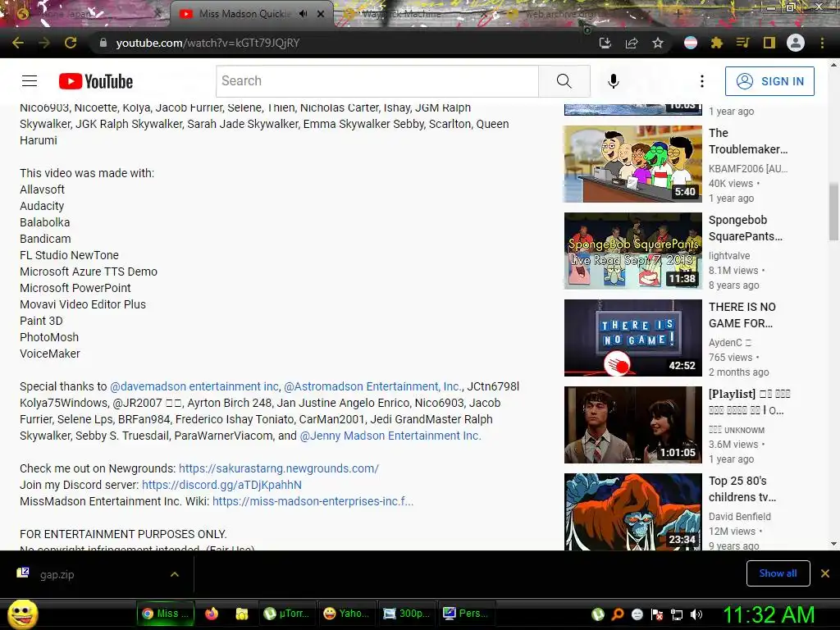Switch to the µTorrent taskbar button
This screenshot has height=630, width=840.
(287, 614)
